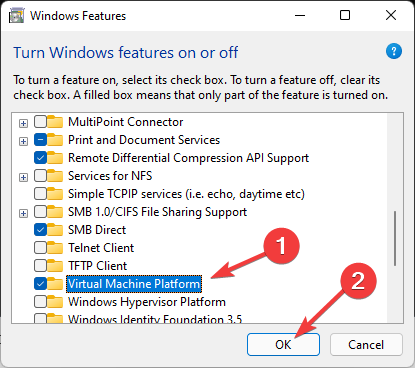Click the Telnet Client folder icon

pyautogui.click(x=55, y=248)
